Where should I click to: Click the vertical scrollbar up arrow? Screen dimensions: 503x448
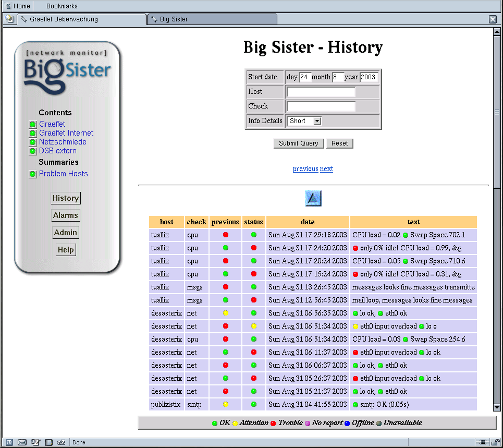tap(497, 32)
